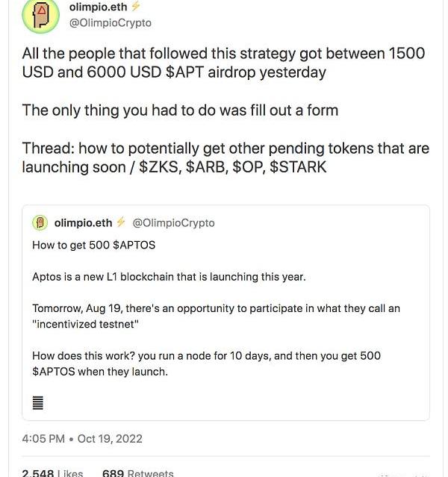This screenshot has height=477, width=448.
Task: Click the stacked-lines thread icon in quoted tweet
Action: pyautogui.click(x=38, y=403)
